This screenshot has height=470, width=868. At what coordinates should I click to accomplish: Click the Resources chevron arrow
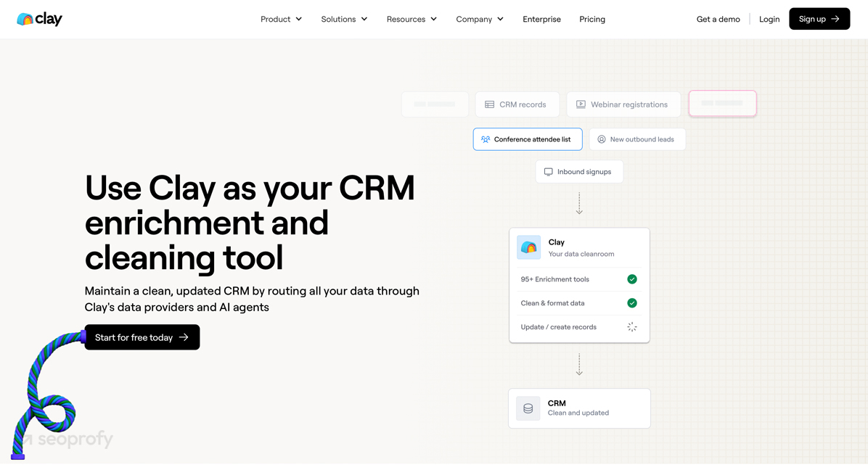click(434, 19)
